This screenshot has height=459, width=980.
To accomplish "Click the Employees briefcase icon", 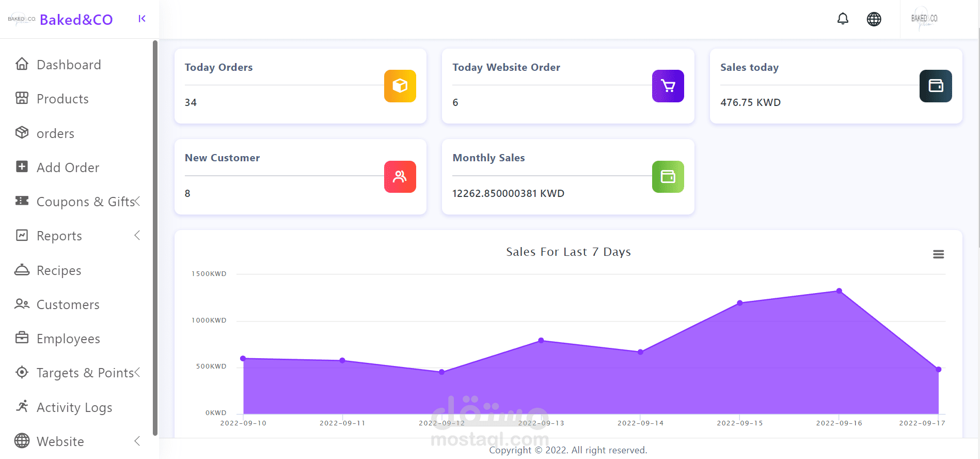I will tap(22, 338).
